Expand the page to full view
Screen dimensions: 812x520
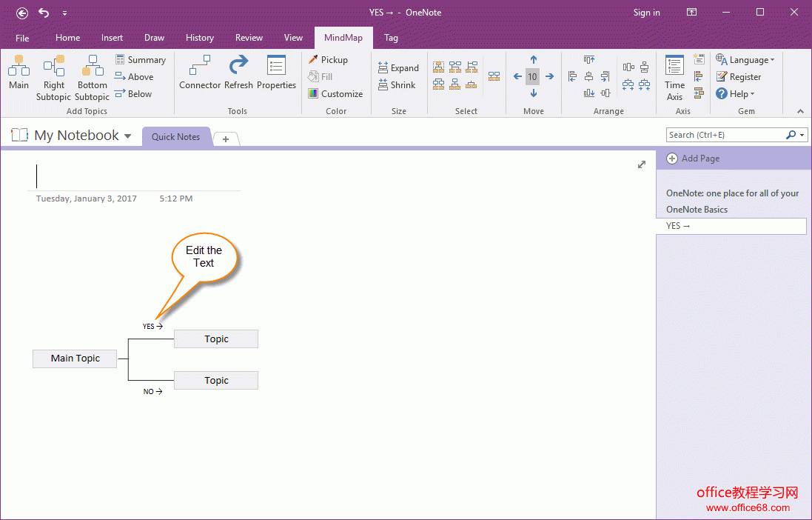coord(642,164)
